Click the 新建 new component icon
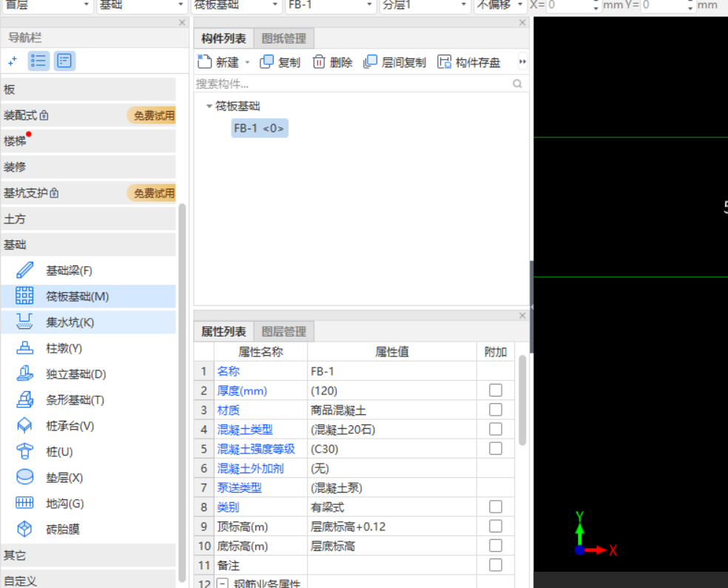This screenshot has height=588, width=728. click(204, 61)
